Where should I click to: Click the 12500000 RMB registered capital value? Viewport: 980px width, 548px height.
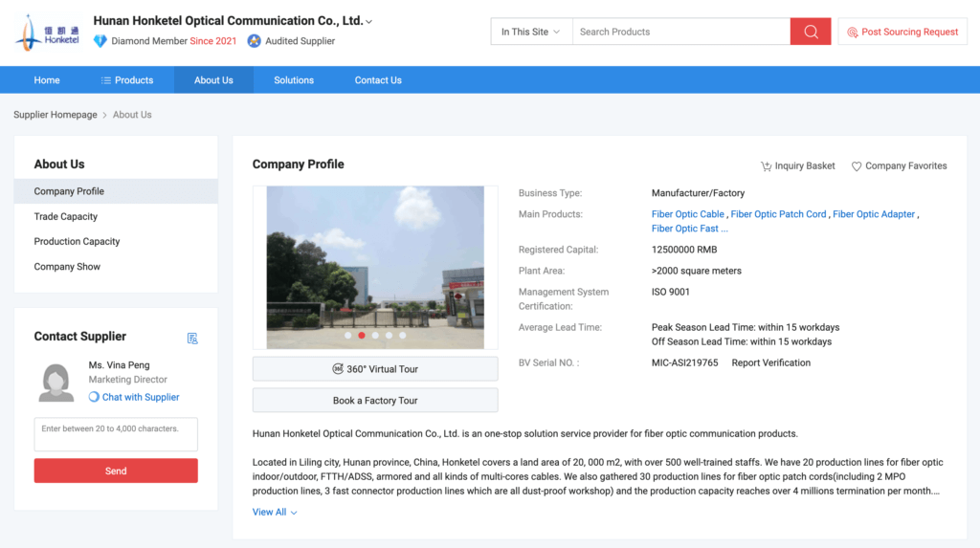click(684, 250)
